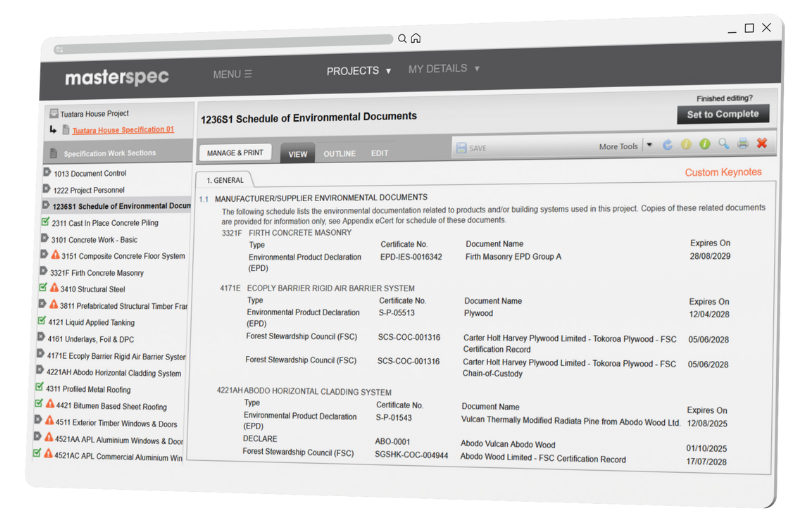The height and width of the screenshot is (523, 810).
Task: Select 4171E Ecoply Barrier Rigid Air Barrier section
Action: coord(116,356)
